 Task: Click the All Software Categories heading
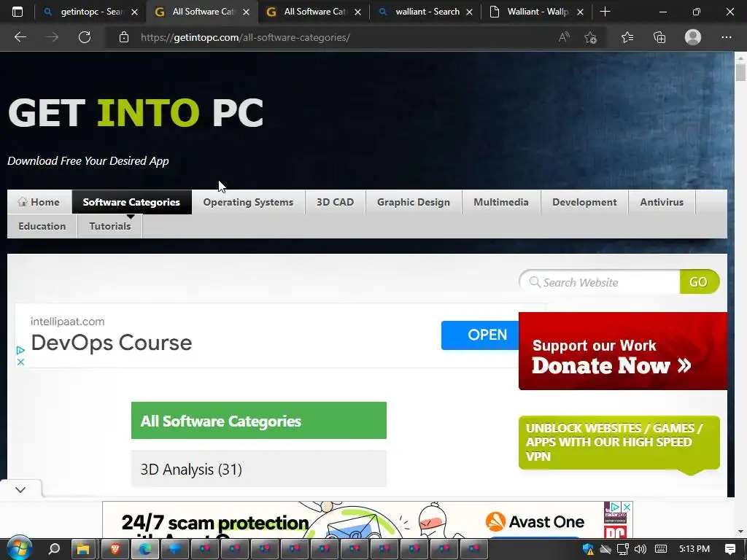pos(259,421)
